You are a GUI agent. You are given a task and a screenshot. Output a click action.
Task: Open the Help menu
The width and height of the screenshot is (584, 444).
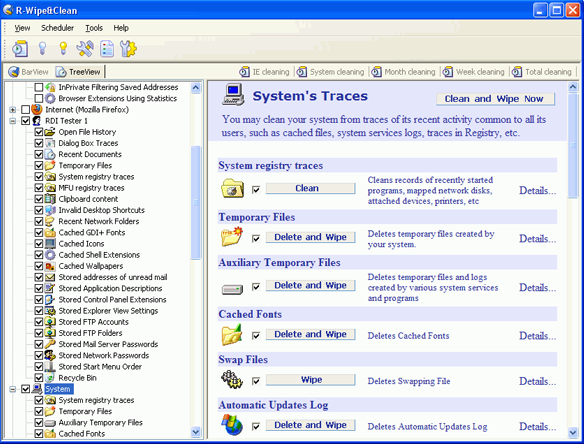pyautogui.click(x=121, y=28)
